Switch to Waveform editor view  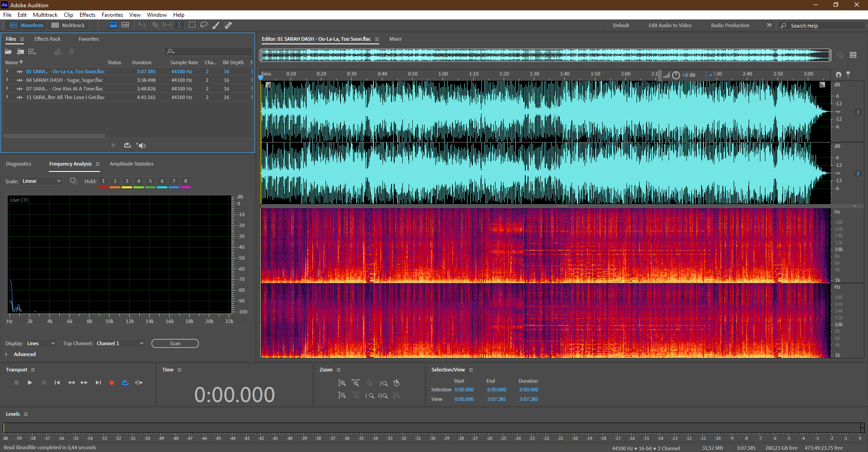point(27,25)
